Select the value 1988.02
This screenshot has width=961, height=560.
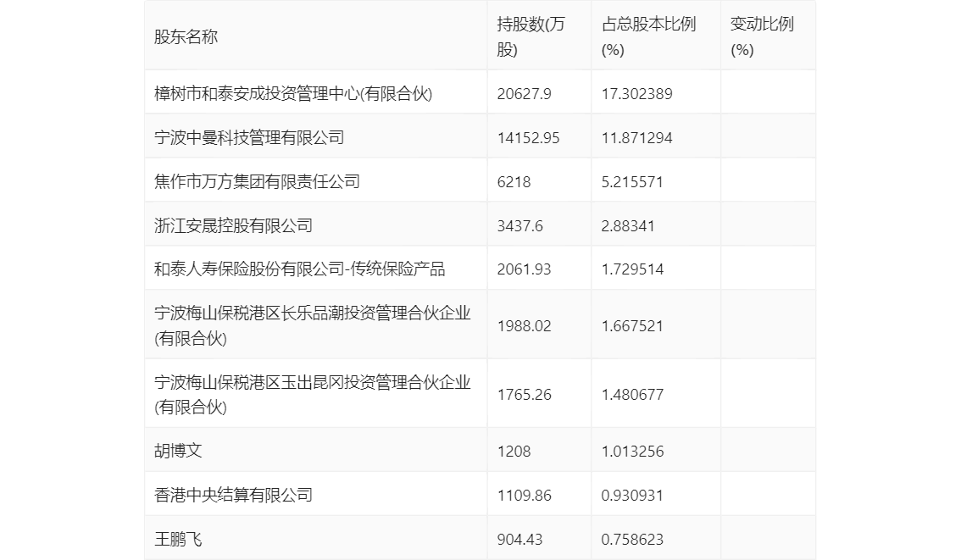pos(524,326)
